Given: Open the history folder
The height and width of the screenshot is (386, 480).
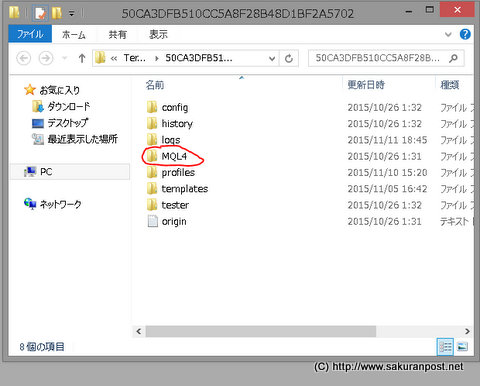Looking at the screenshot, I should 170,124.
